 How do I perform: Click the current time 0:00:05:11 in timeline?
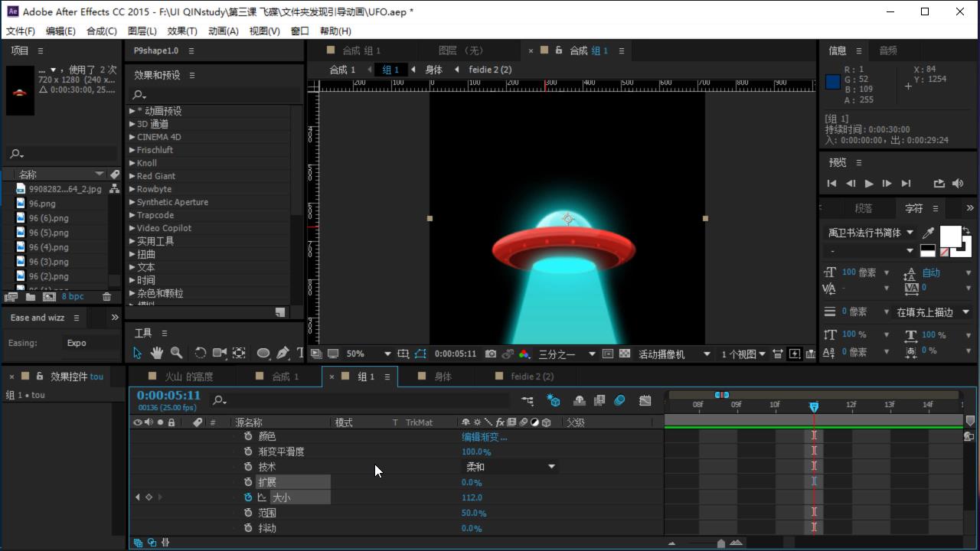pos(168,396)
